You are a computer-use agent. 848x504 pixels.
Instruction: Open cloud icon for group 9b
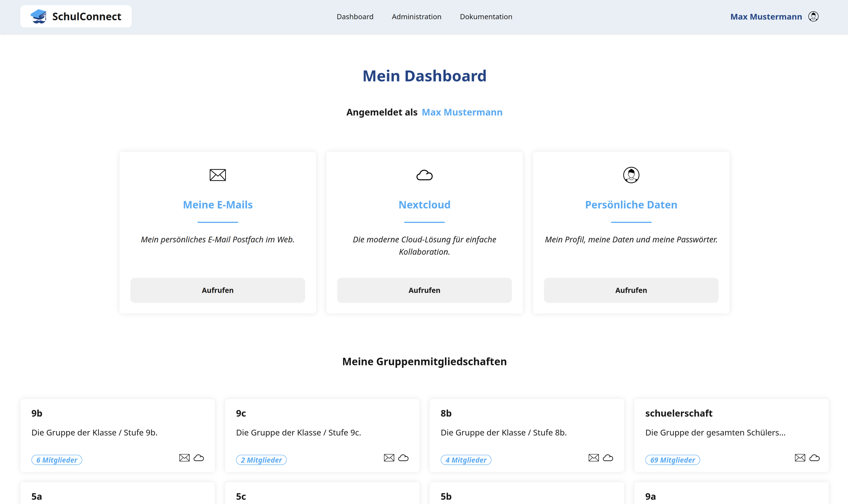199,458
